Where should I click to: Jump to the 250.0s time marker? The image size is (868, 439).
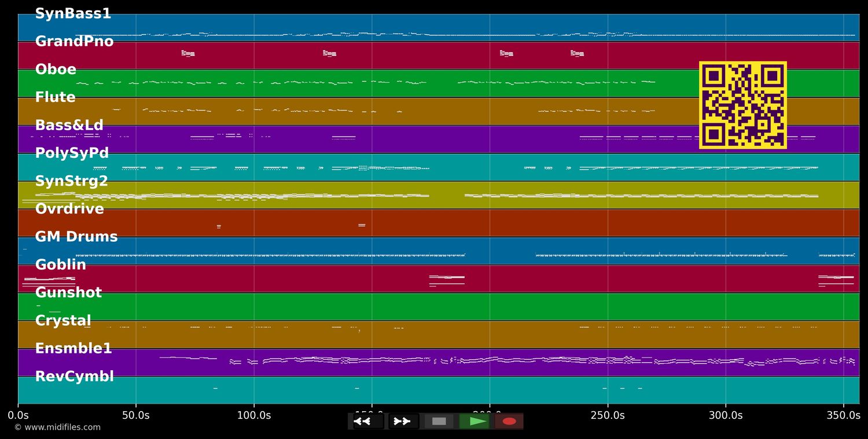(608, 415)
